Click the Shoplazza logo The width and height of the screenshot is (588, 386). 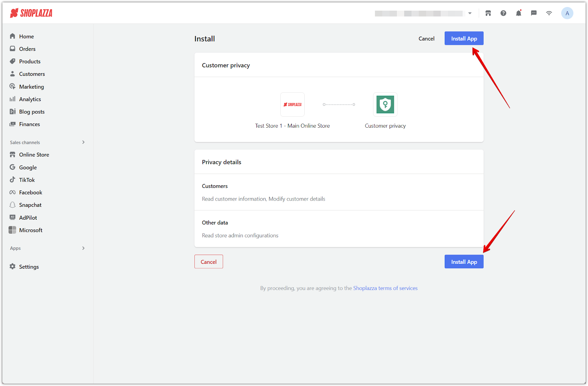point(31,13)
